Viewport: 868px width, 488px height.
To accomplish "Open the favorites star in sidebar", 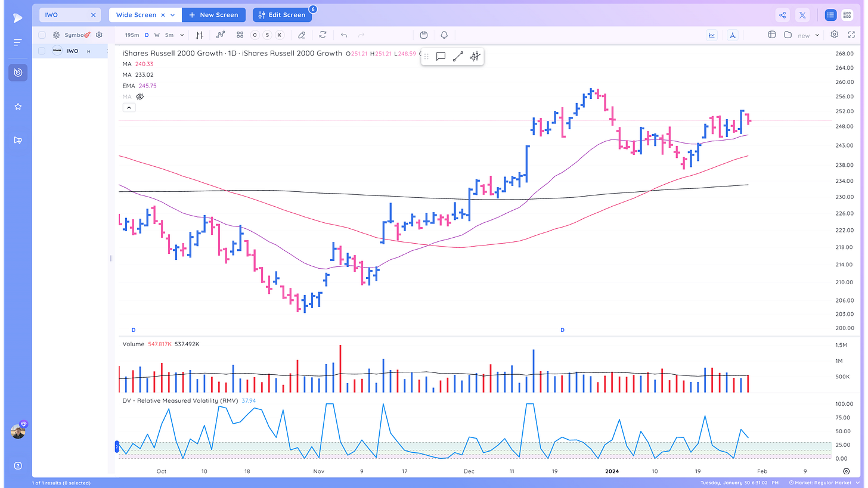I will (x=18, y=107).
